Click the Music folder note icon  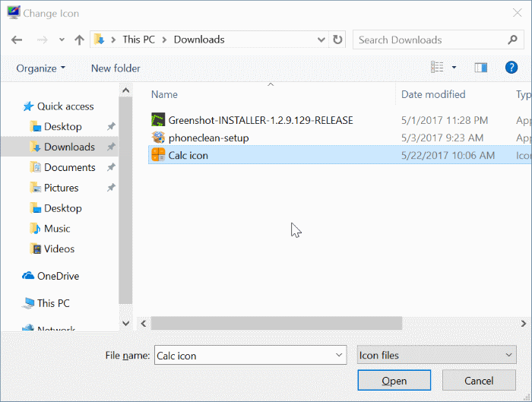(35, 228)
